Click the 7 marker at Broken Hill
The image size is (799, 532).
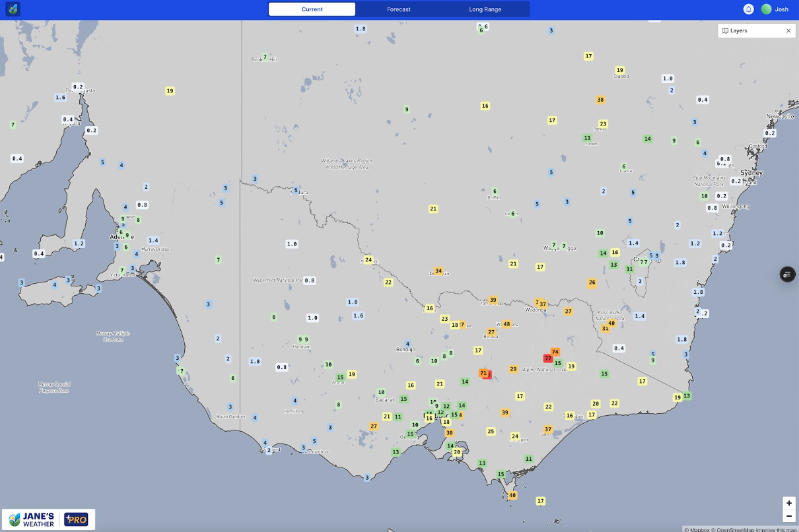[265, 57]
